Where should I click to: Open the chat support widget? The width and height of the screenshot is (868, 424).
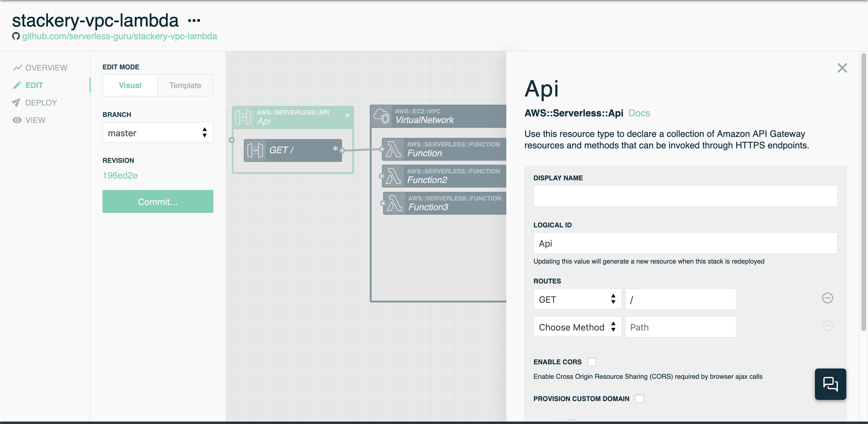coord(830,384)
